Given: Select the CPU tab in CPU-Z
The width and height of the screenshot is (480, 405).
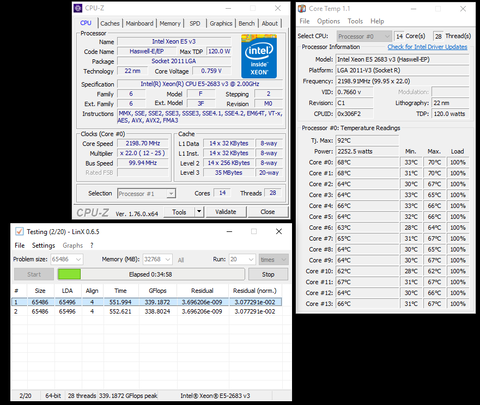Looking at the screenshot, I should coord(86,23).
